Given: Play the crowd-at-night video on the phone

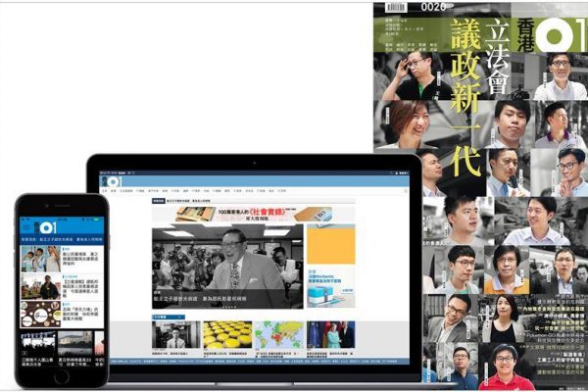Looking at the screenshot, I should click(38, 343).
